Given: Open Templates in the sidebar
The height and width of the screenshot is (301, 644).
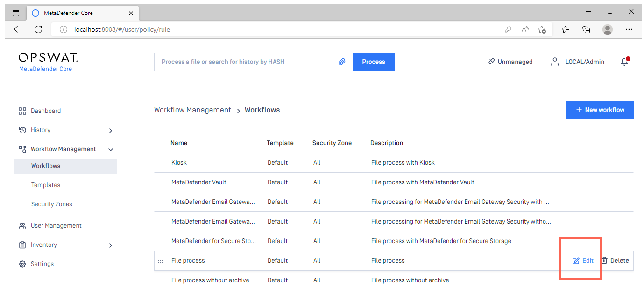Looking at the screenshot, I should coord(46,185).
